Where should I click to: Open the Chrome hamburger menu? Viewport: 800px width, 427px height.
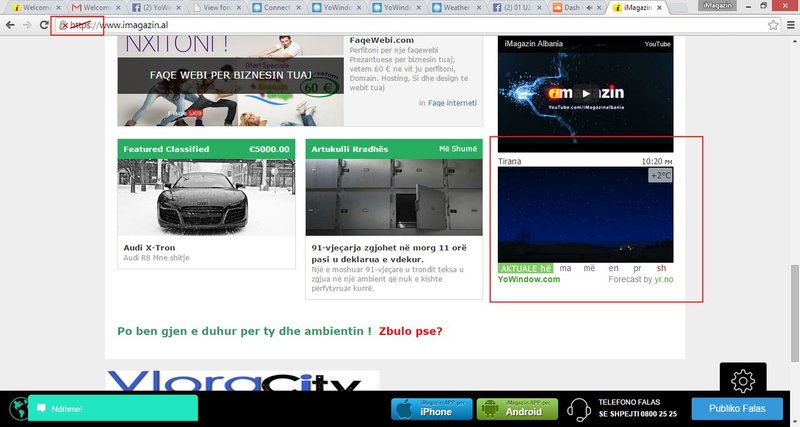click(x=791, y=25)
